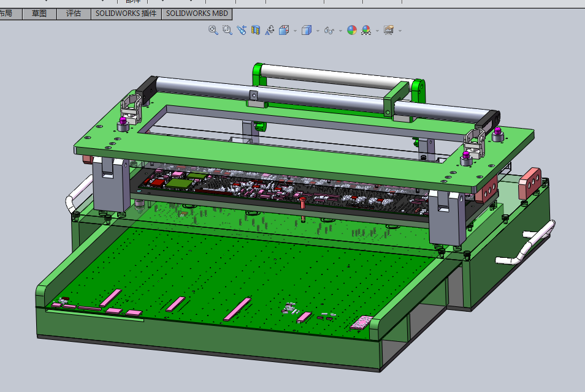The height and width of the screenshot is (392, 585).
Task: Click the Apply Scene icon
Action: [366, 30]
